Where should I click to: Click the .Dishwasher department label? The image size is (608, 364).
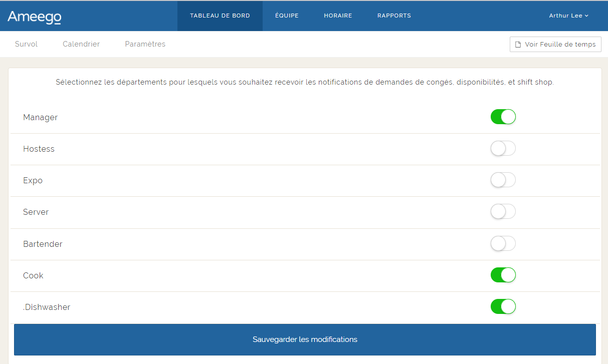(x=47, y=306)
